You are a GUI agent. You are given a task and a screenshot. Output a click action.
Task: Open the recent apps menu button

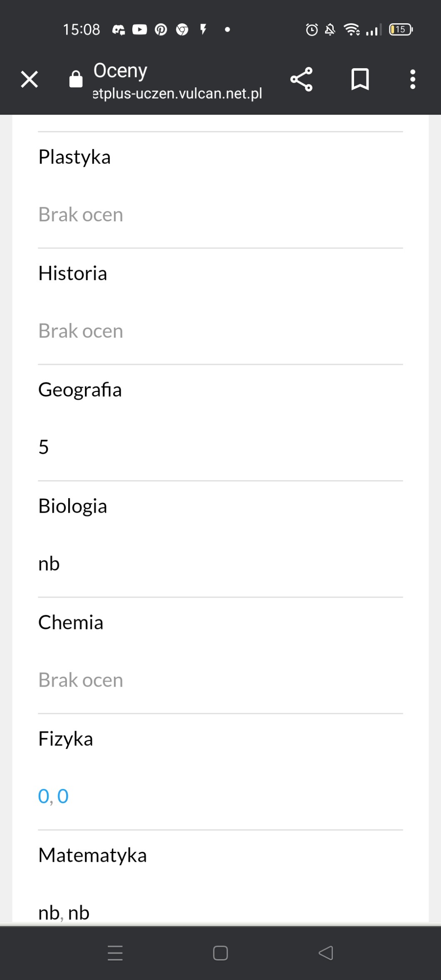tap(115, 953)
